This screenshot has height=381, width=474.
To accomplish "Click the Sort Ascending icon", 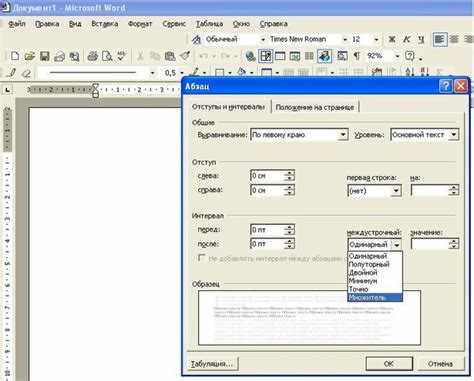I will [409, 72].
